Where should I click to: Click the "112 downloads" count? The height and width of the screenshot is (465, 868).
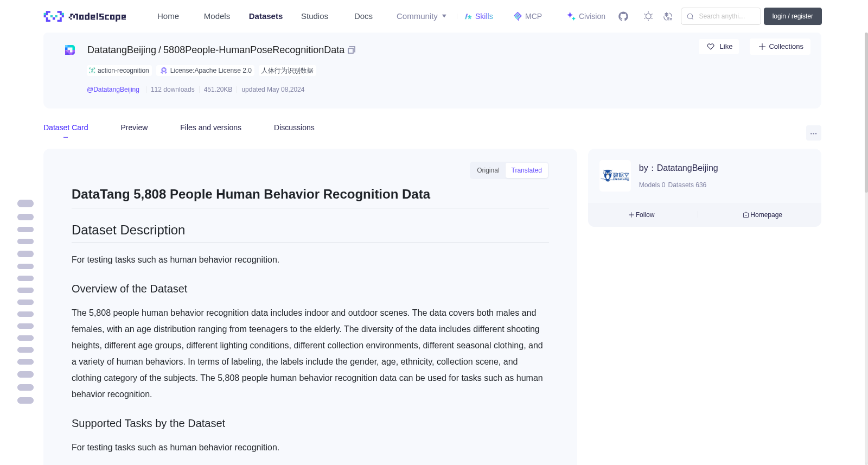click(x=173, y=90)
